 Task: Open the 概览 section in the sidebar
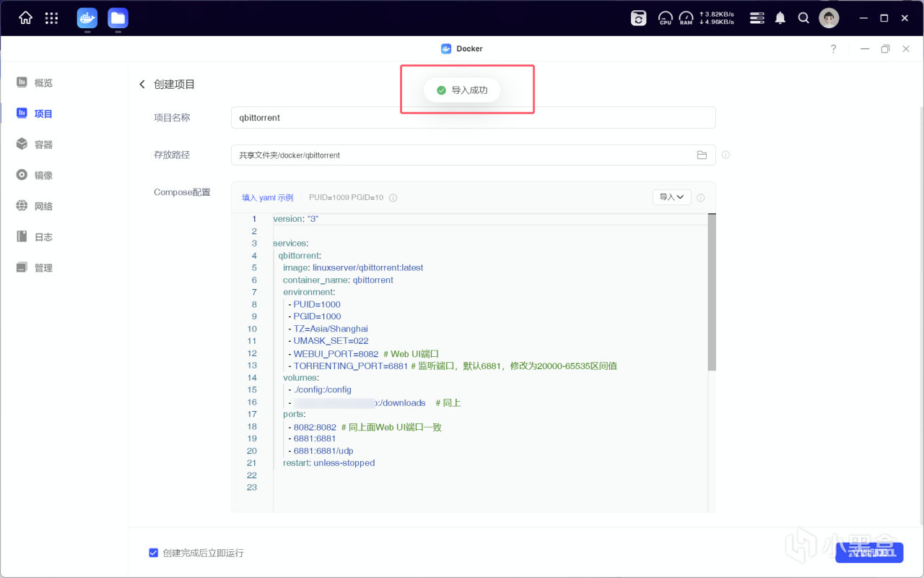point(35,83)
